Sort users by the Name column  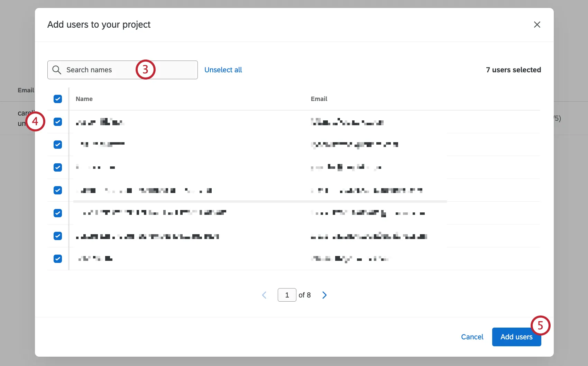coord(84,99)
